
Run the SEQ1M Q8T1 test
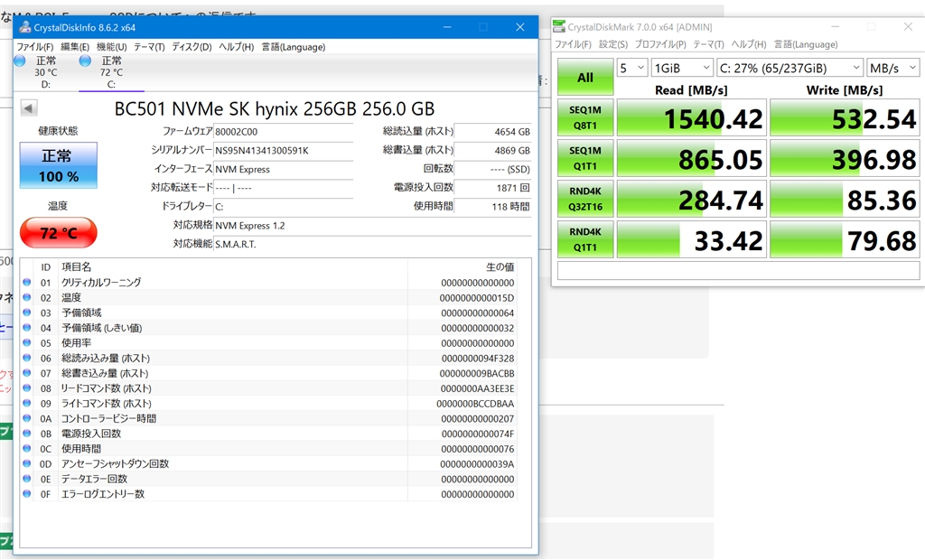coord(585,117)
